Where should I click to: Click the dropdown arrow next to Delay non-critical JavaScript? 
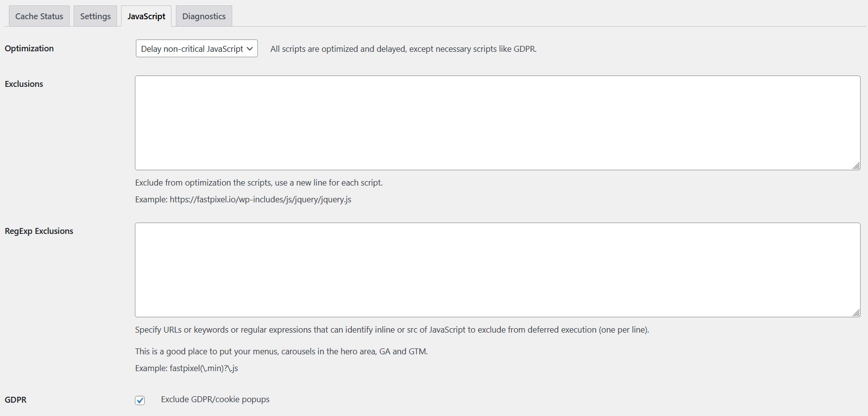coord(250,48)
